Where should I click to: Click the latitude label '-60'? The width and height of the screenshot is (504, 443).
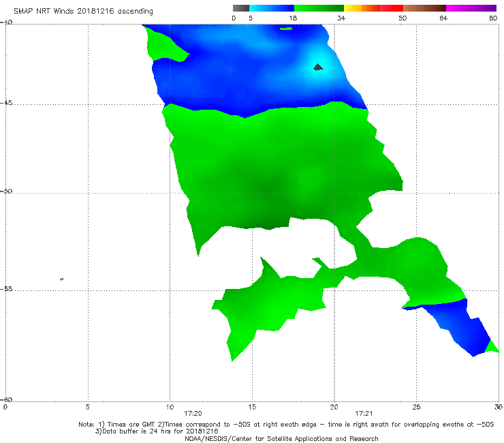click(6, 399)
